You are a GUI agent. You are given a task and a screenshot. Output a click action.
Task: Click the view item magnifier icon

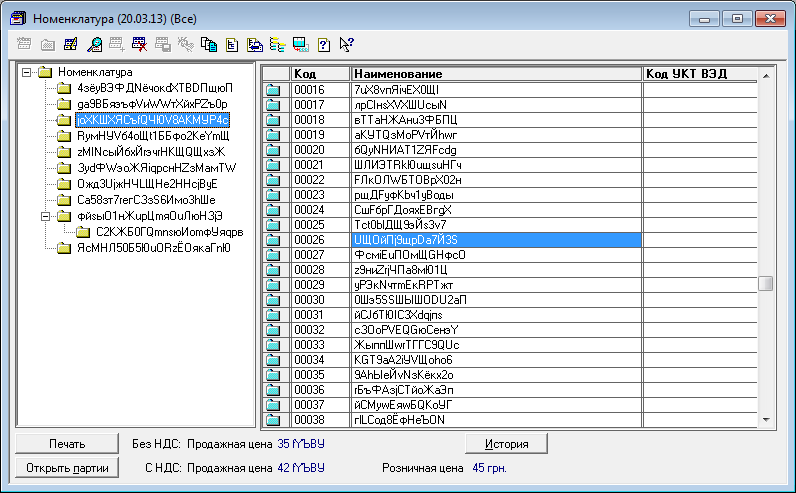(x=94, y=45)
